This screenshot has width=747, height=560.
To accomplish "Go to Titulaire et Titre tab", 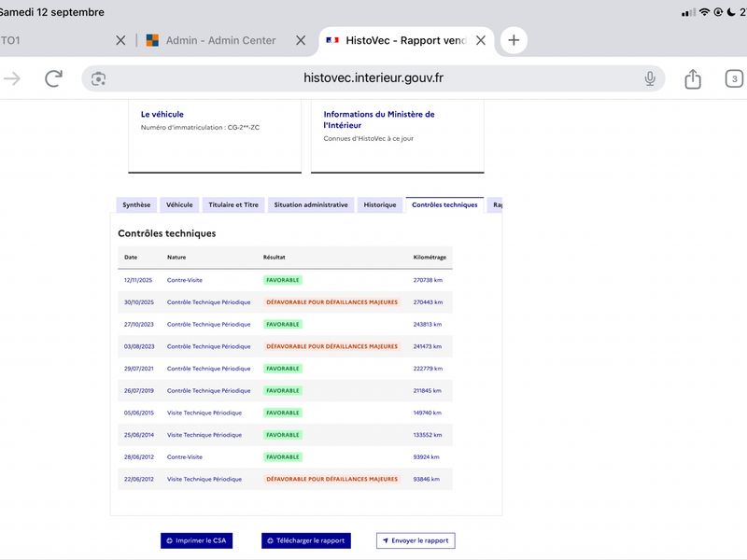I will pyautogui.click(x=233, y=204).
